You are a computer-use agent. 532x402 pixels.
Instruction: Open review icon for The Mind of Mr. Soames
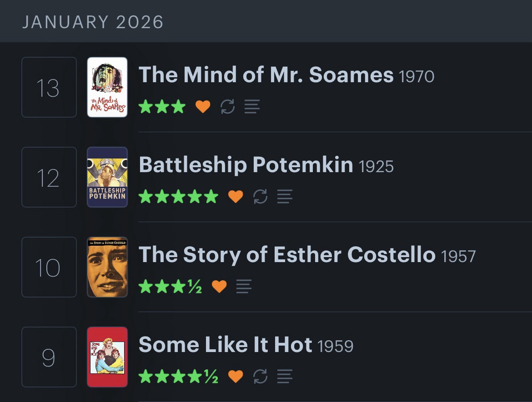point(252,107)
